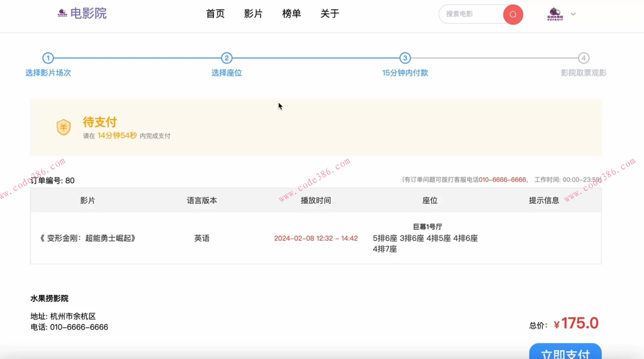Click the order number 订单编号: 80 text
This screenshot has width=644, height=359.
[x=52, y=180]
